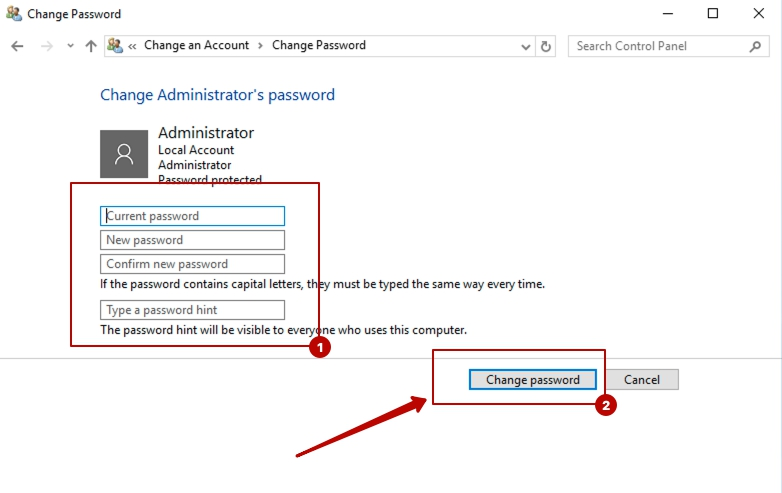Click the forward navigation arrow

[x=45, y=46]
